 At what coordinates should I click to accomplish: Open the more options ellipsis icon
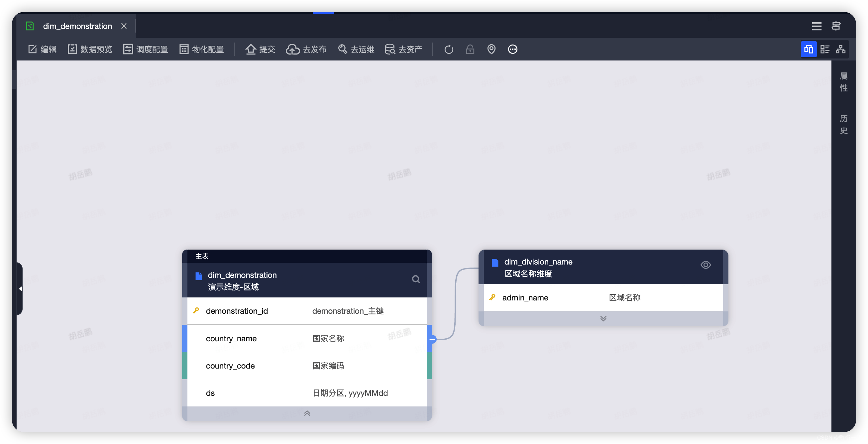[x=512, y=49]
